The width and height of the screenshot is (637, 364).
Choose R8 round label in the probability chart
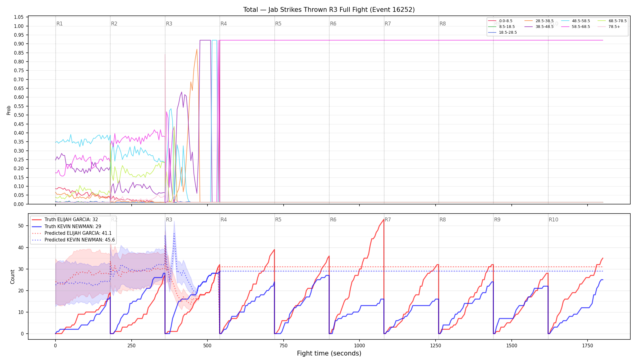pos(443,24)
